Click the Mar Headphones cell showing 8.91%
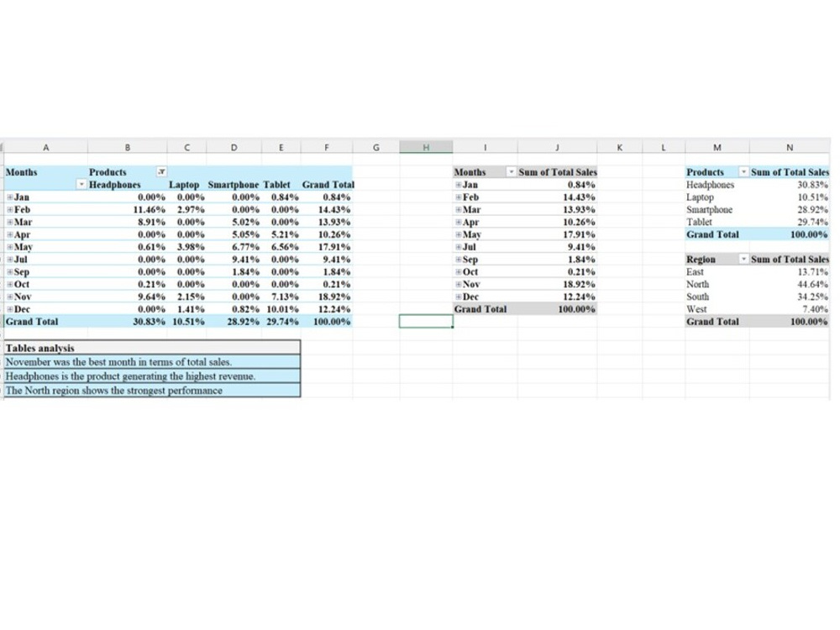The image size is (840, 630). coord(128,223)
